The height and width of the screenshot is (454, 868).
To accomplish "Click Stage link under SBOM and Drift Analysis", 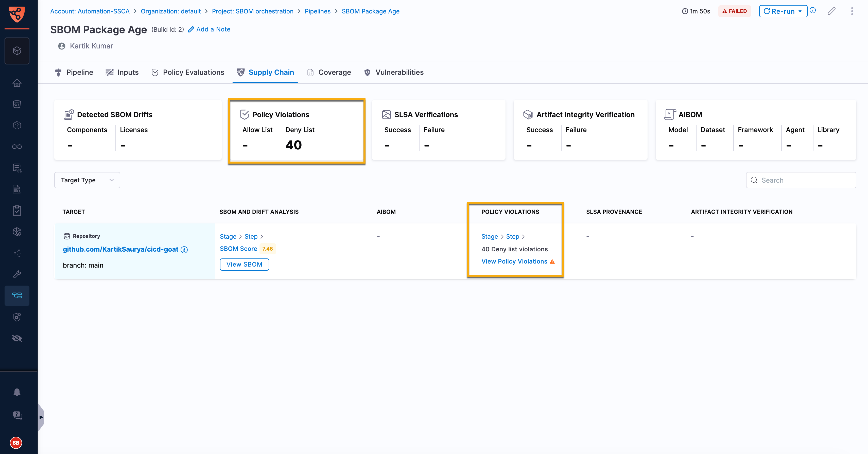I will click(x=228, y=237).
